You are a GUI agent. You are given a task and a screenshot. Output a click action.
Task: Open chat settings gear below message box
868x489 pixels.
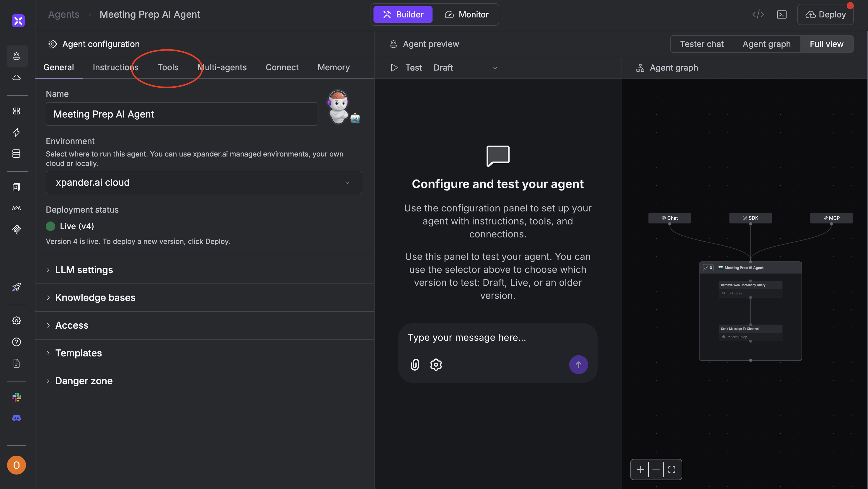click(x=436, y=365)
